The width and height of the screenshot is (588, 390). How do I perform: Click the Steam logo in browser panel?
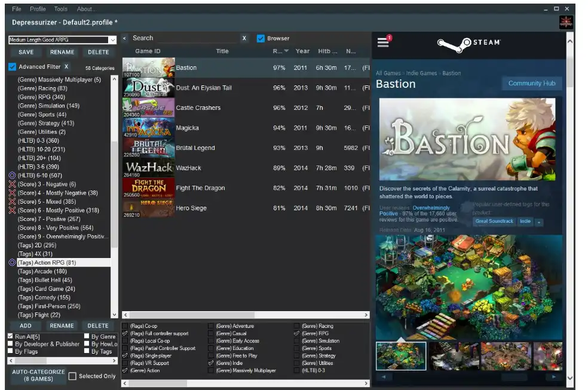[x=468, y=44]
